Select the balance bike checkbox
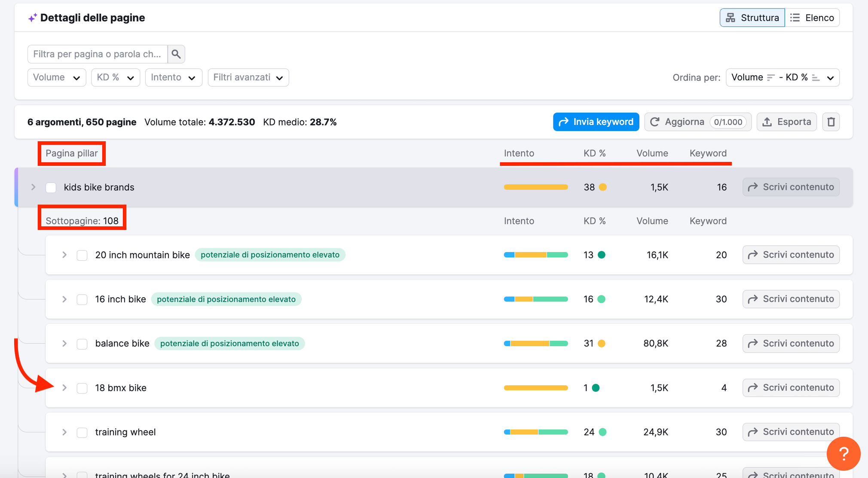The image size is (868, 478). [x=82, y=344]
